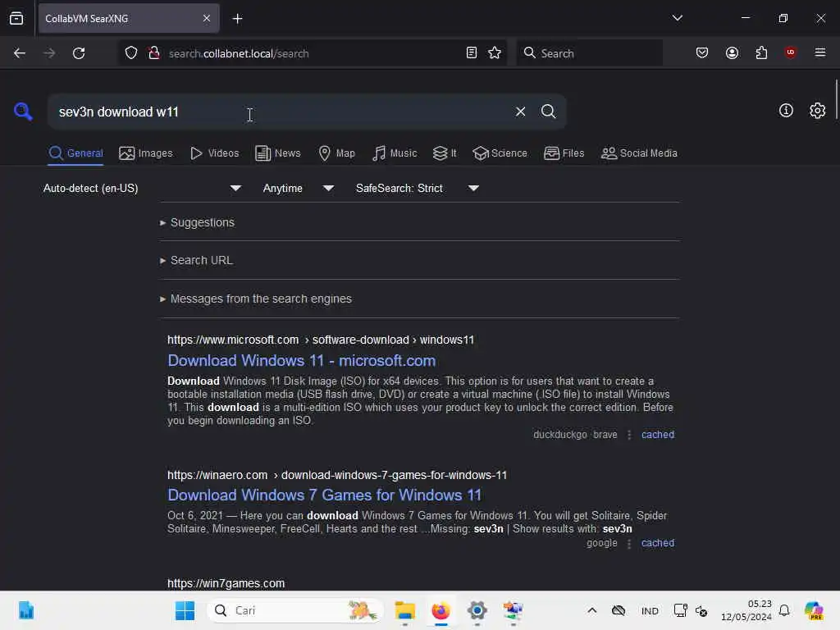Click the https://win7games.com URL
The image size is (840, 630).
226,583
